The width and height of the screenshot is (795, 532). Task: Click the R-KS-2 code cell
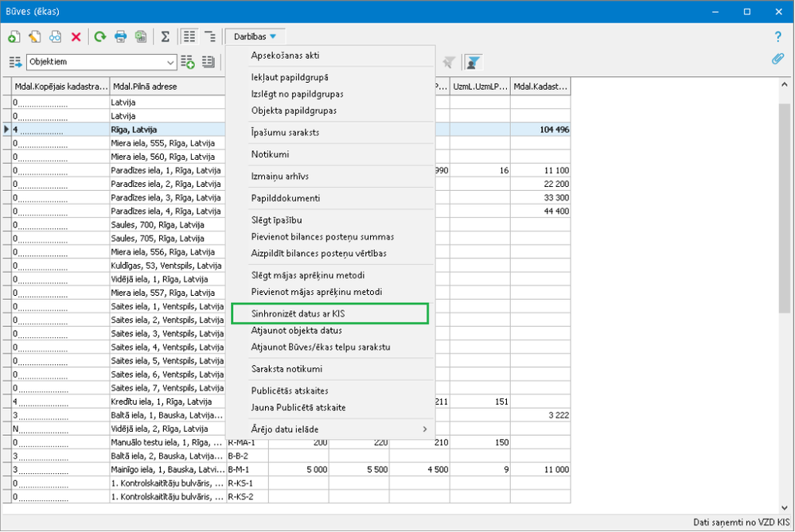tap(247, 497)
